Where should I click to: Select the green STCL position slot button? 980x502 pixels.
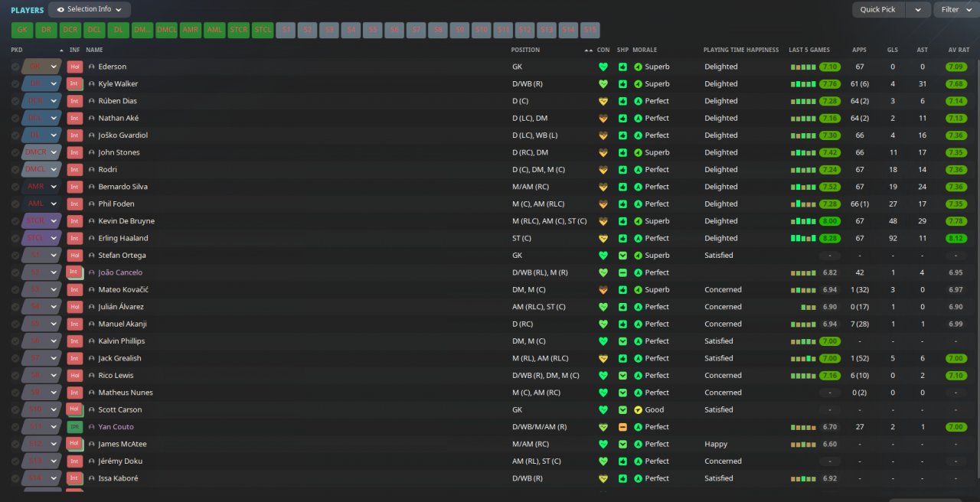pos(263,30)
